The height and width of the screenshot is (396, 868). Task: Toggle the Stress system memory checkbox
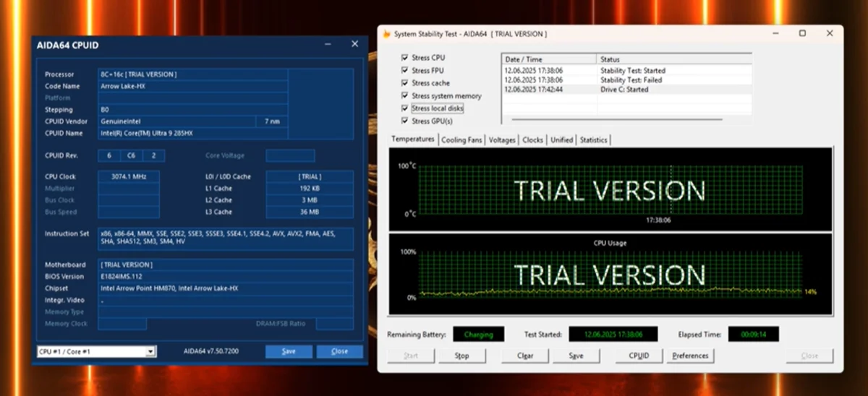[405, 95]
